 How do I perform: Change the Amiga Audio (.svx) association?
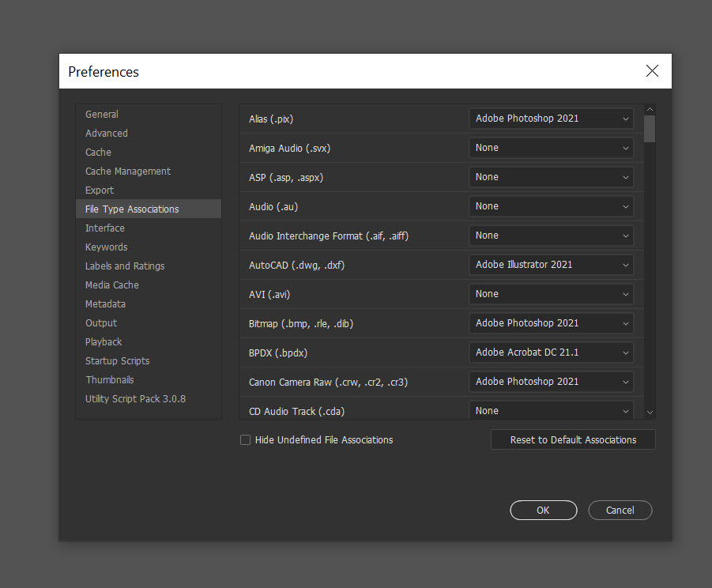pyautogui.click(x=551, y=148)
